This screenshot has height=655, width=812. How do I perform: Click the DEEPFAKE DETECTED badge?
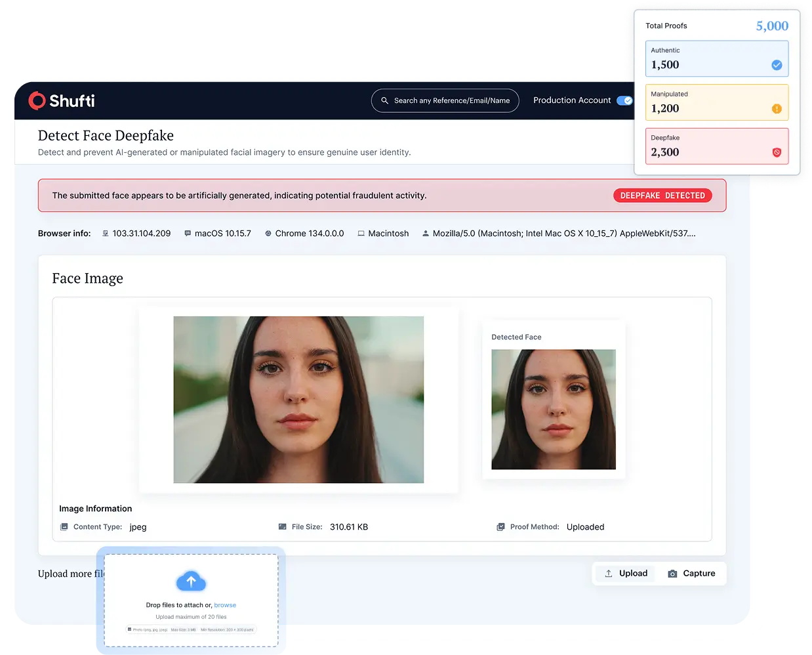click(662, 196)
